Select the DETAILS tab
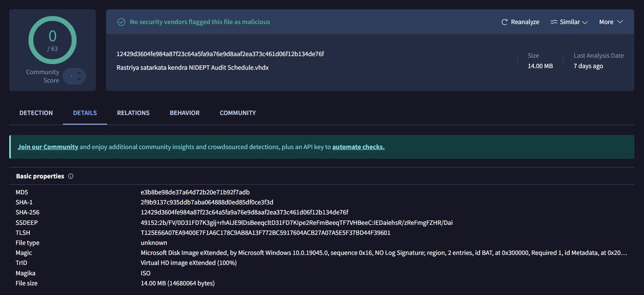This screenshot has height=295, width=644. coord(85,113)
